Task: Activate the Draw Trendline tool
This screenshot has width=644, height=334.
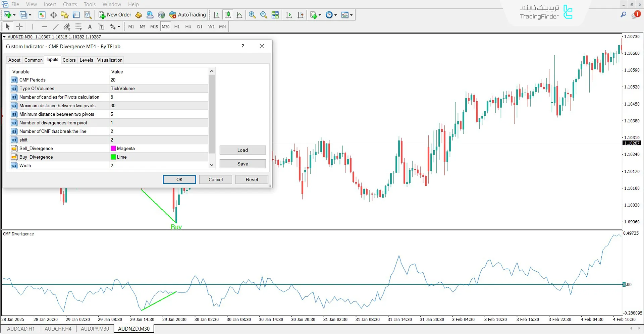Action: (x=56, y=26)
